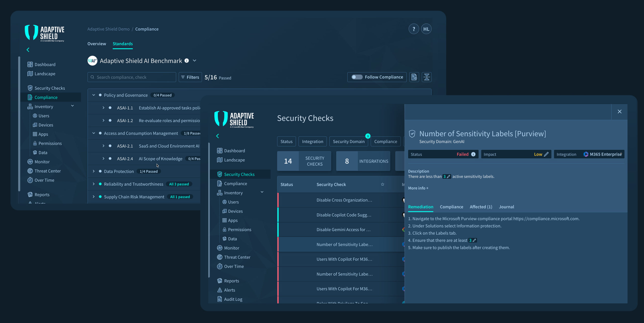Collapse the back window sidebar with the arrow
This screenshot has width=644, height=323.
(28, 50)
